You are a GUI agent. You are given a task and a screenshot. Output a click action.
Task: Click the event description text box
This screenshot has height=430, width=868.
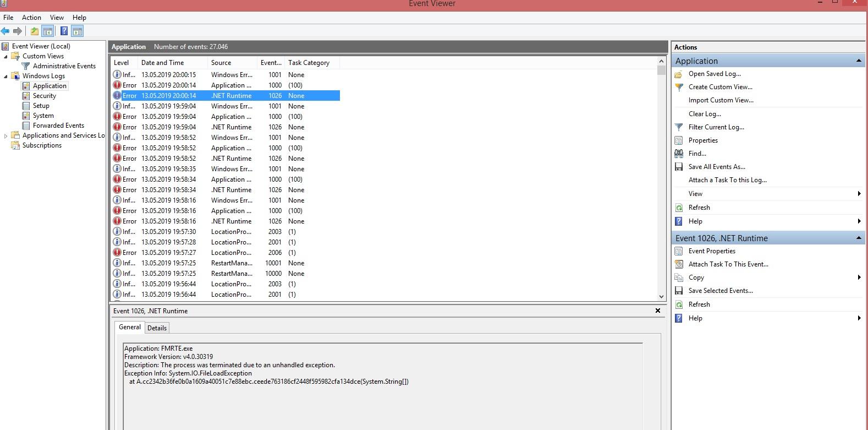(x=383, y=386)
